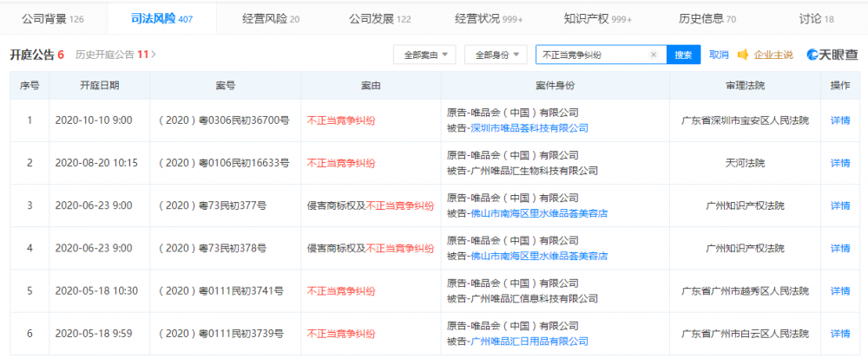
Task: Click court 广东省广州市白云区人民法院
Action: pos(745,333)
